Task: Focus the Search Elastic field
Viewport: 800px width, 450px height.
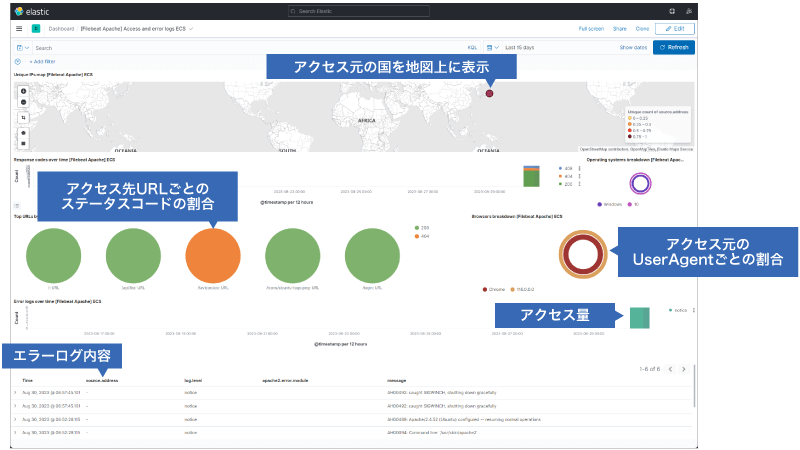Action: (359, 11)
